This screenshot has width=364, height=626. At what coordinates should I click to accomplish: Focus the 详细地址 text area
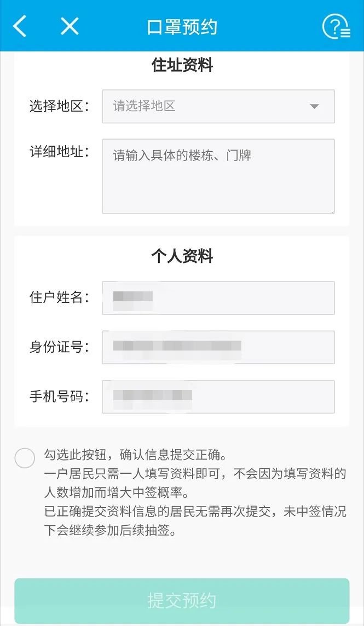[x=218, y=176]
